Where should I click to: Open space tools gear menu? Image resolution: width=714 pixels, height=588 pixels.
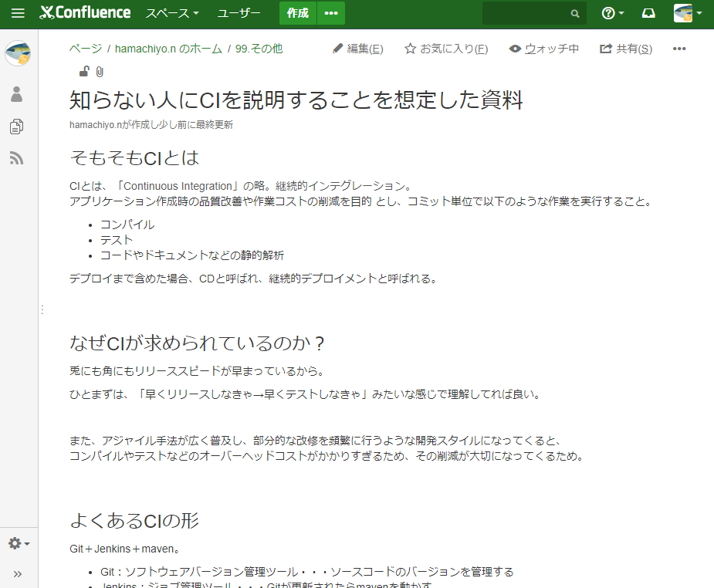coord(19,543)
